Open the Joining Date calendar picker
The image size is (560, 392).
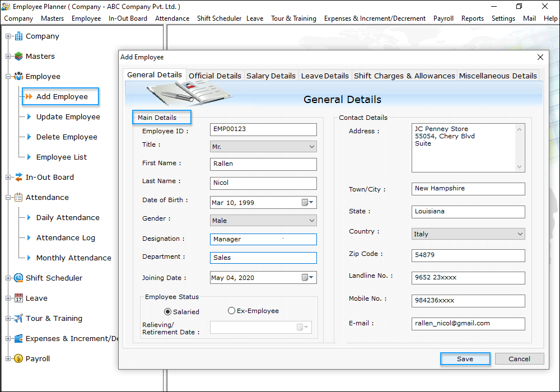307,277
